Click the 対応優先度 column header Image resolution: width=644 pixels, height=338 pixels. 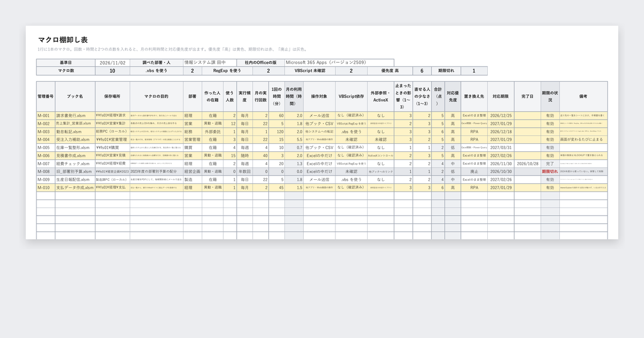[x=452, y=97]
